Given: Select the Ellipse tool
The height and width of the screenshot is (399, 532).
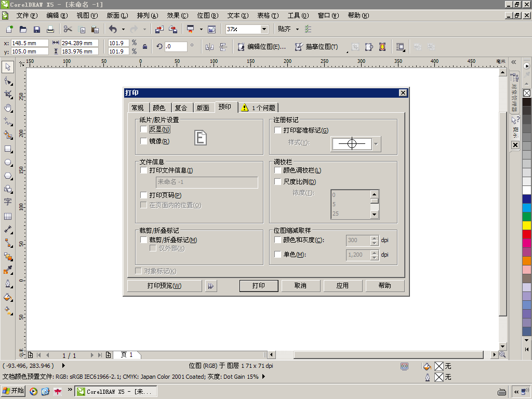Looking at the screenshot, I should [x=8, y=163].
